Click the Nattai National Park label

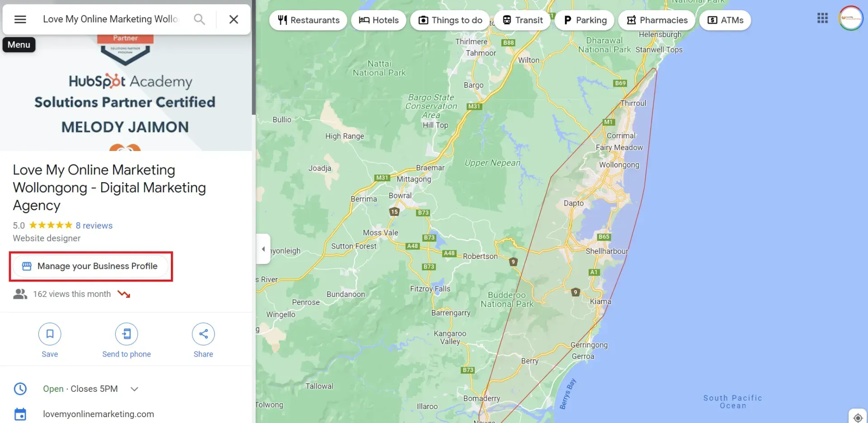[379, 68]
